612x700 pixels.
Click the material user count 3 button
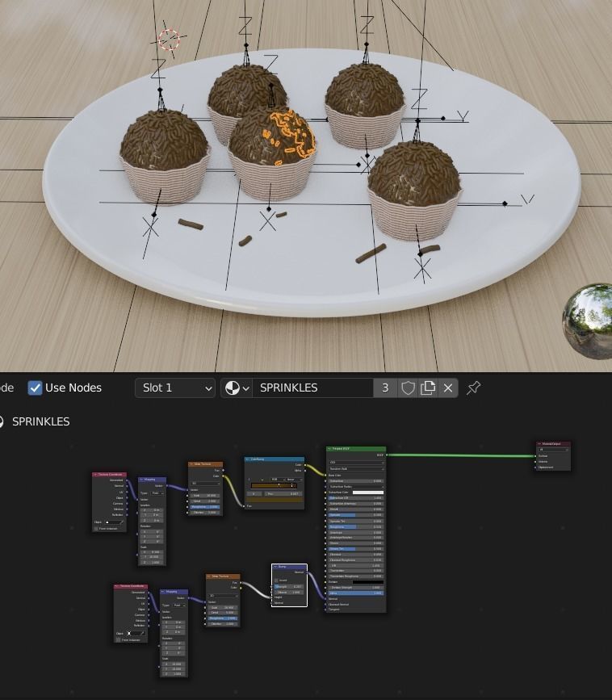tap(385, 388)
